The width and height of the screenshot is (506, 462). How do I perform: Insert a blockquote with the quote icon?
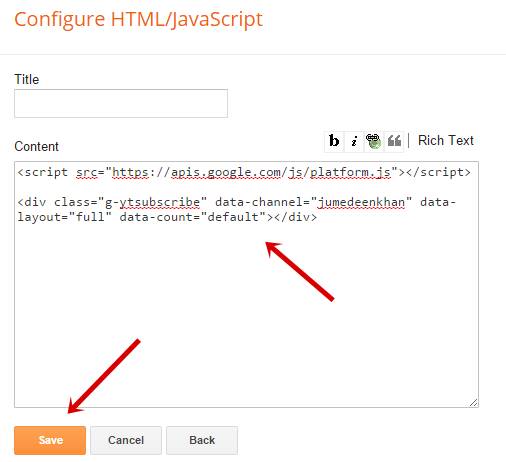pyautogui.click(x=394, y=141)
